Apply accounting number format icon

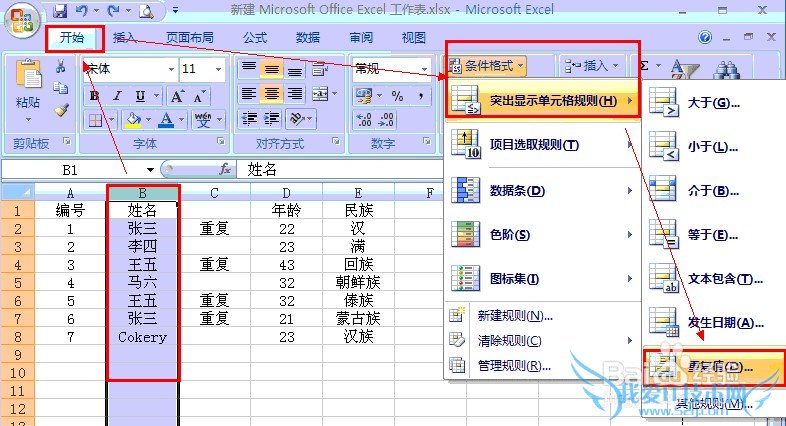[364, 95]
